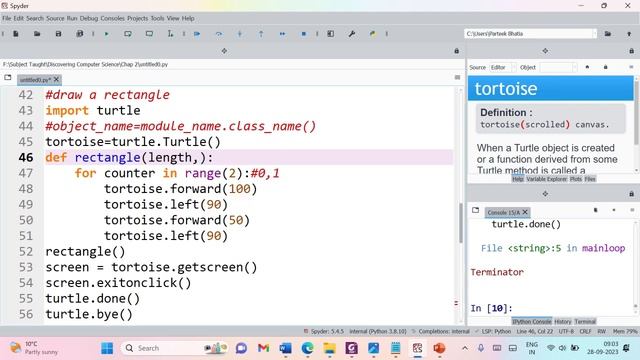Open the Help pane options menu
The width and height of the screenshot is (640, 360).
[x=631, y=67]
